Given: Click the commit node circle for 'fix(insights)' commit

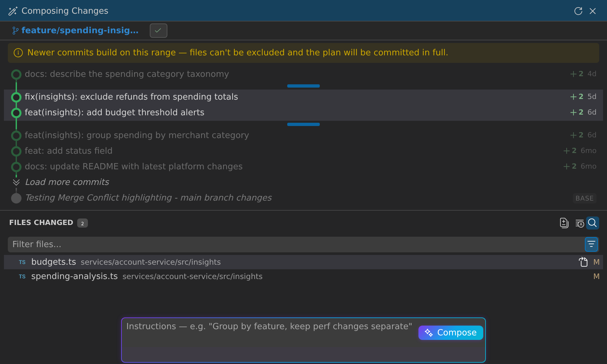Looking at the screenshot, I should pyautogui.click(x=16, y=97).
